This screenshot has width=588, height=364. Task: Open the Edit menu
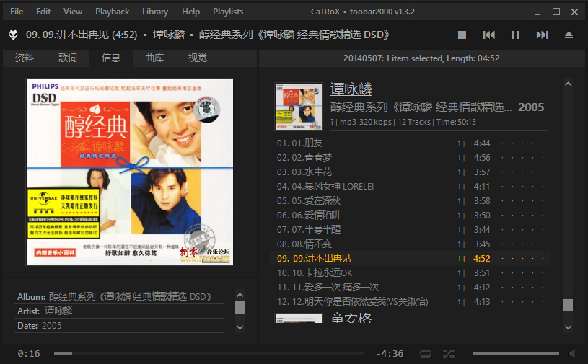point(43,12)
